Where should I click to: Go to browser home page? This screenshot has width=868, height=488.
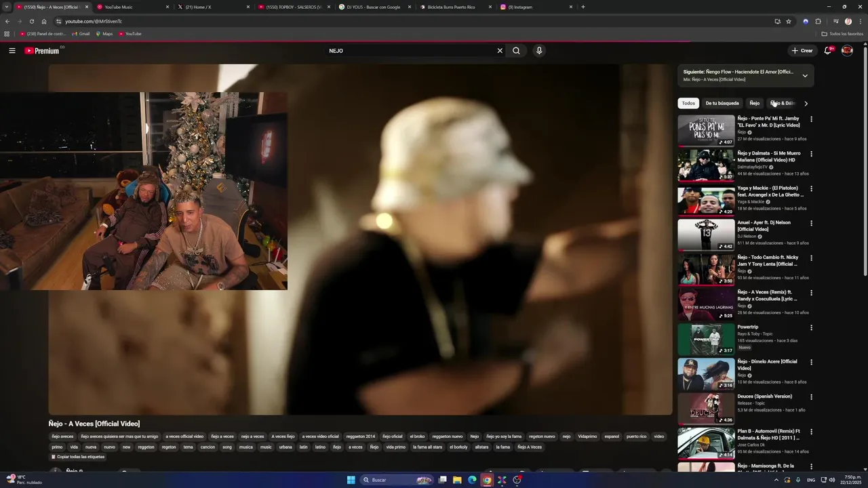[x=44, y=21]
